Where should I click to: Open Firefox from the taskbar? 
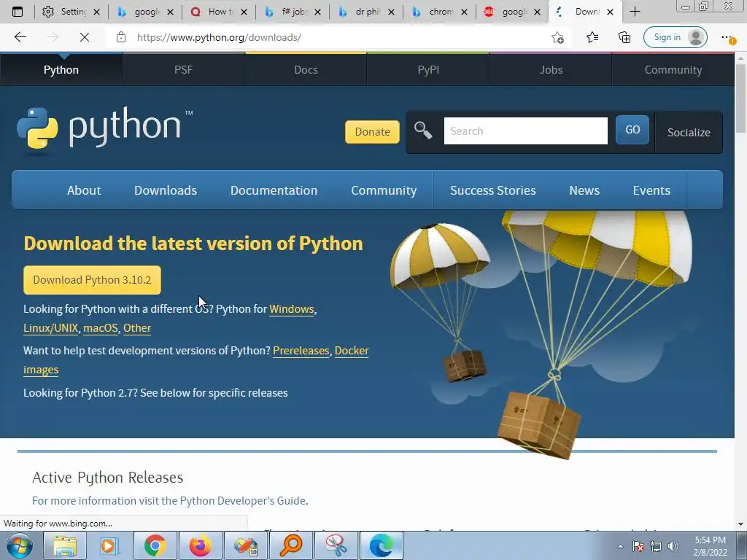click(200, 545)
